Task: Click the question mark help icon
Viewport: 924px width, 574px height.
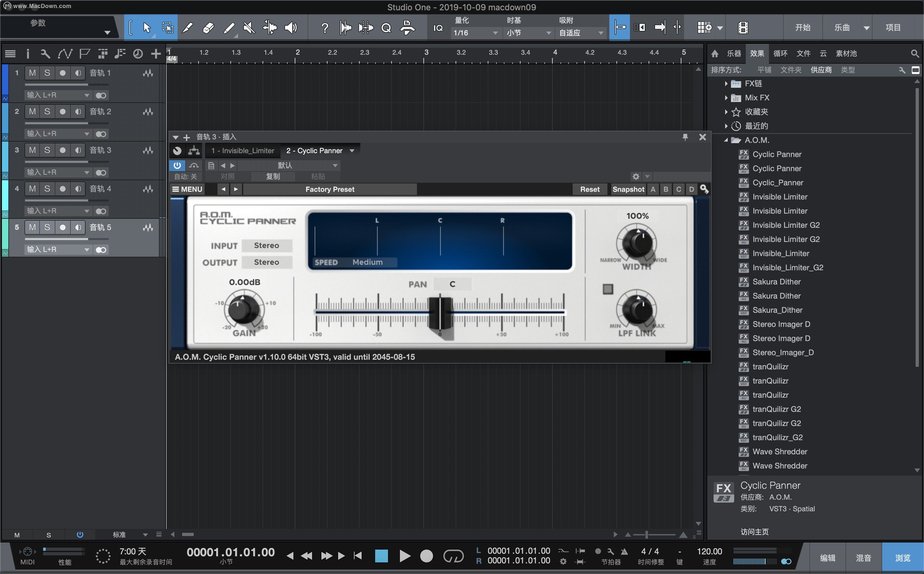Action: pyautogui.click(x=325, y=28)
